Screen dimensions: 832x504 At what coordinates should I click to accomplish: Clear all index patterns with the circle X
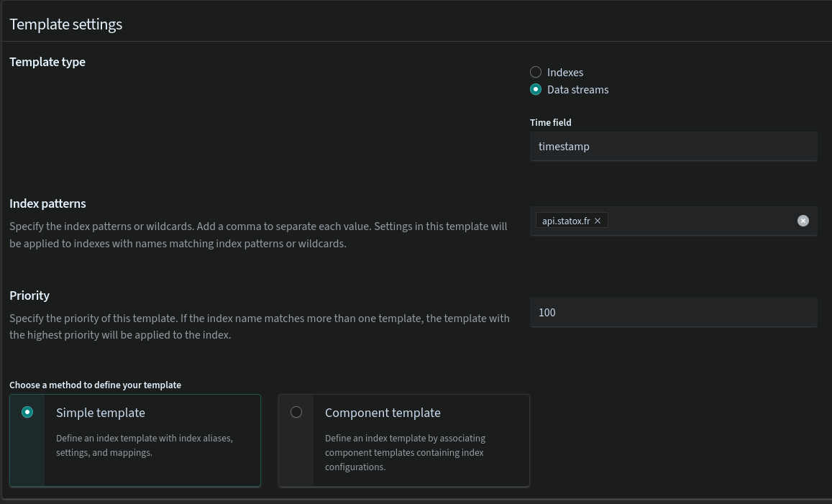tap(803, 221)
